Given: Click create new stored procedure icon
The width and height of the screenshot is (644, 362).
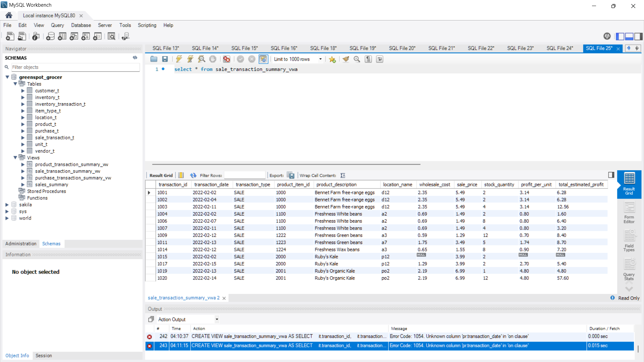Looking at the screenshot, I should tap(86, 36).
